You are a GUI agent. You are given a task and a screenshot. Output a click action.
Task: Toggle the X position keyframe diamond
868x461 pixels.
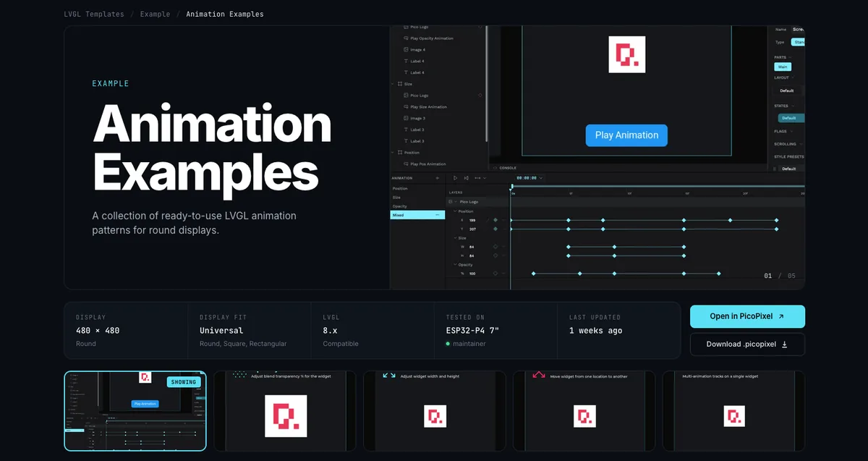pos(495,220)
